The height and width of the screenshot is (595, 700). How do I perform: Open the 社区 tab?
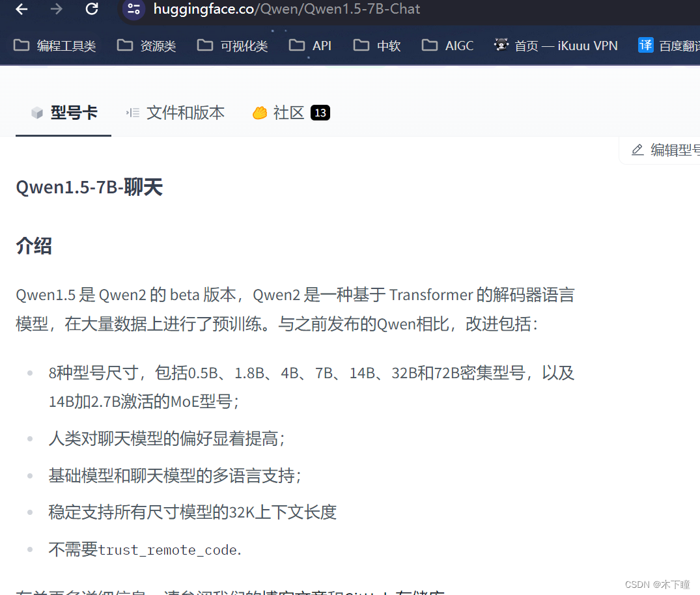click(290, 112)
